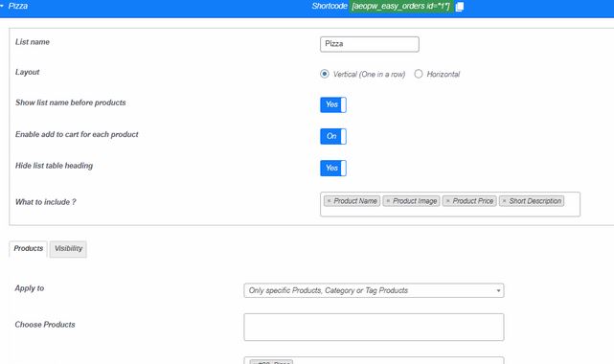Viewport: 614px width, 364px height.
Task: Click the What to include tag box
Action: (450, 204)
